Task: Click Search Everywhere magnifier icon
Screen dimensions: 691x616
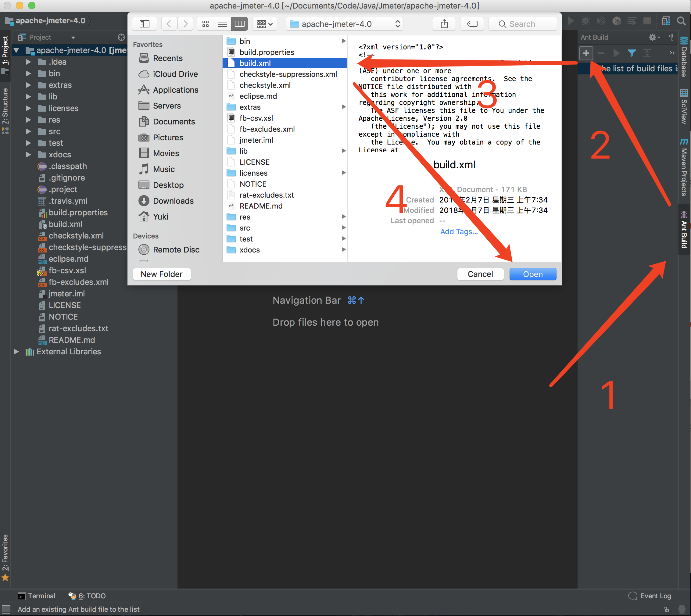Action: (x=682, y=21)
